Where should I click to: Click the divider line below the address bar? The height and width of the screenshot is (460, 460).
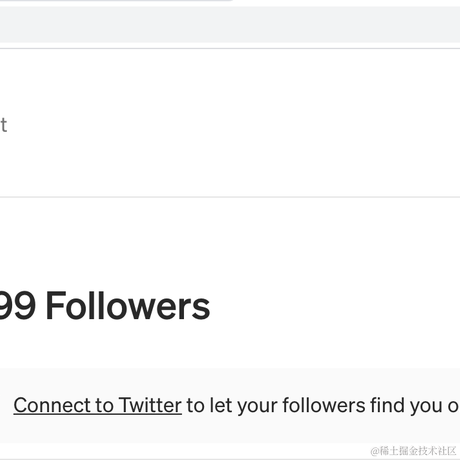[230, 49]
